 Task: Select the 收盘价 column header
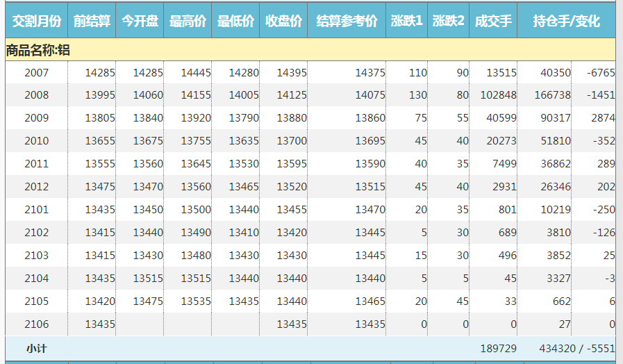click(x=283, y=22)
